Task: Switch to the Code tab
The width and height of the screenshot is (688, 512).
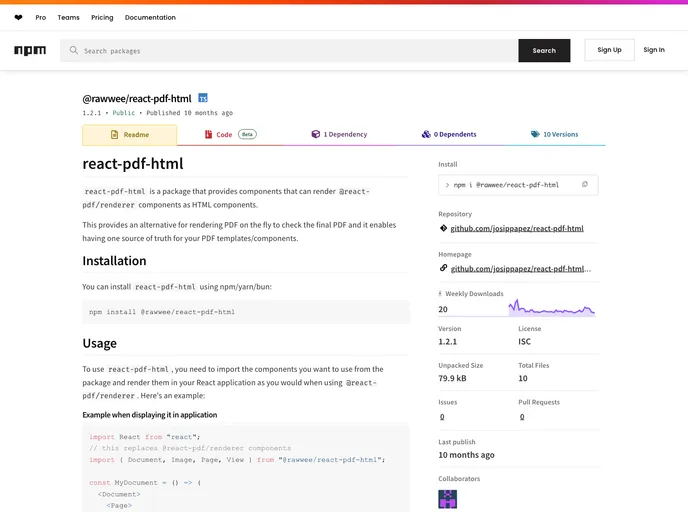Action: coord(231,134)
